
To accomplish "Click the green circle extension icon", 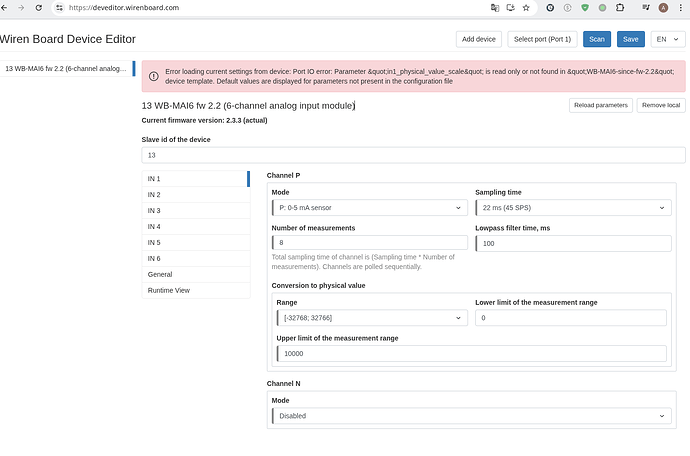I will point(602,7).
